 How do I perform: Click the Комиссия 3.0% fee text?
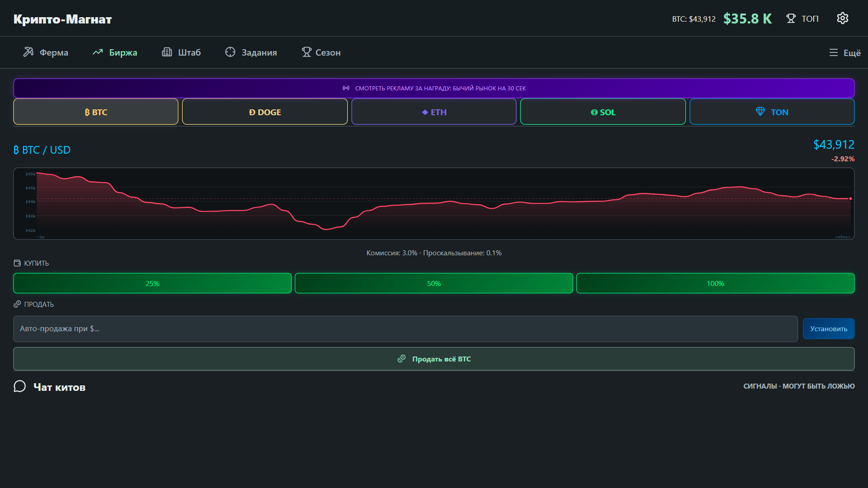(x=392, y=253)
